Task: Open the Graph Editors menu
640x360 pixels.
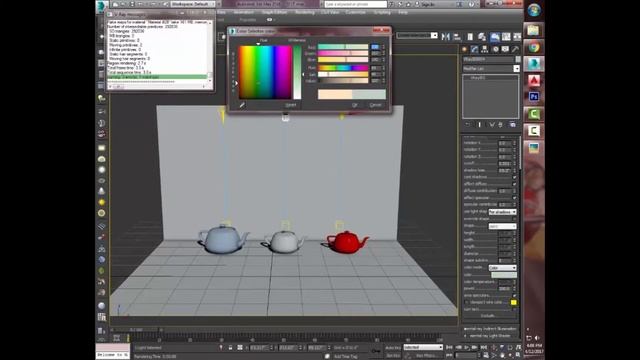Action: coord(274,12)
